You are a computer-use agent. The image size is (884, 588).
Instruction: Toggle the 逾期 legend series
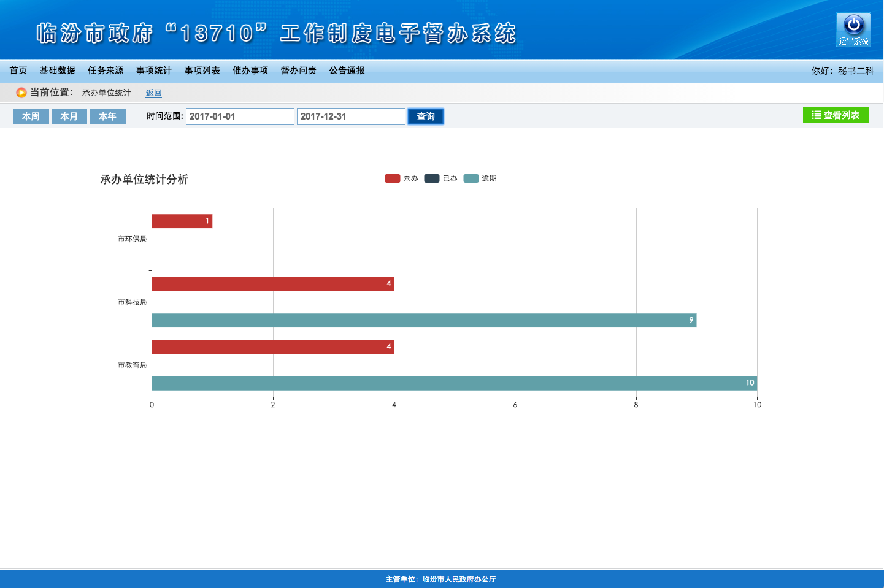(x=480, y=178)
